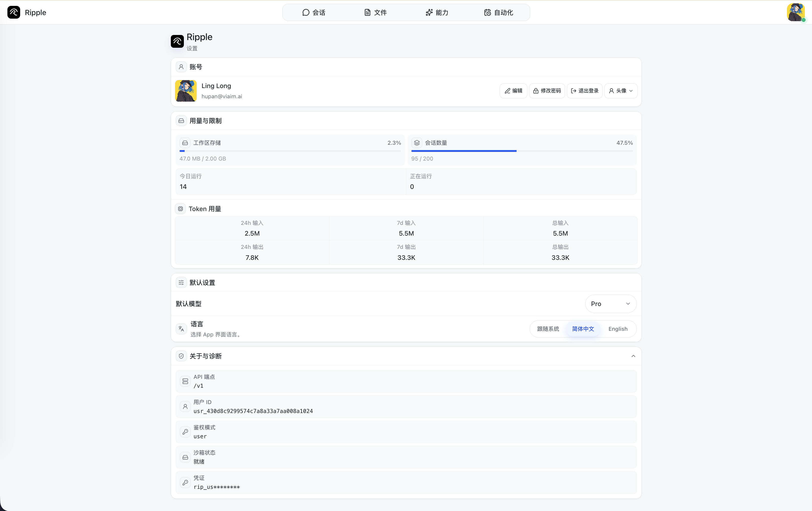Click the 工作区存储 progress bar
The width and height of the screenshot is (812, 511).
[290, 151]
